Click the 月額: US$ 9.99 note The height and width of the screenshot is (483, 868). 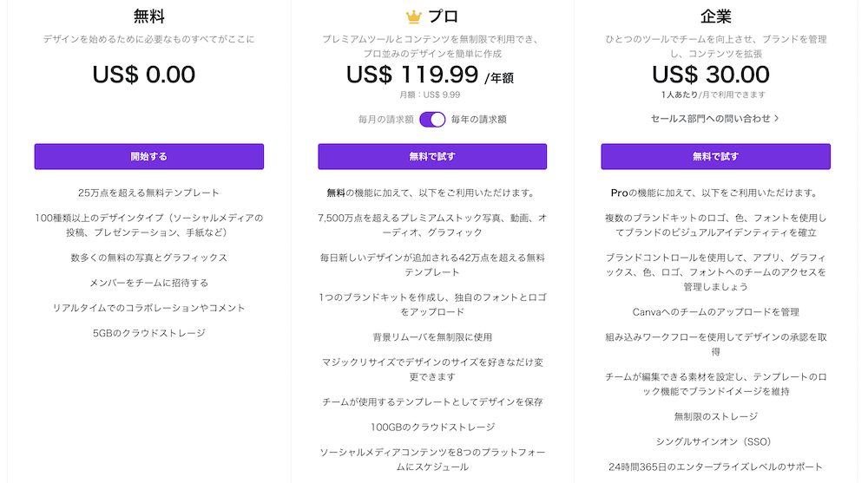tap(431, 95)
